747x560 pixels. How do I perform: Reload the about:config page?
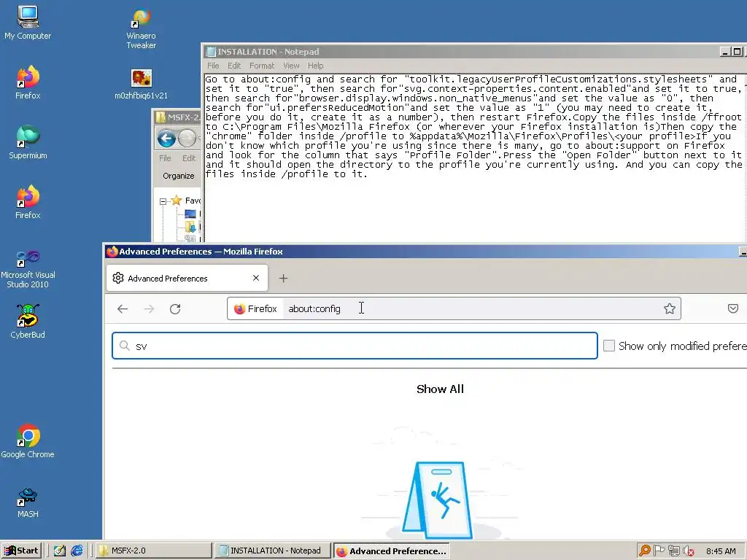click(x=175, y=308)
